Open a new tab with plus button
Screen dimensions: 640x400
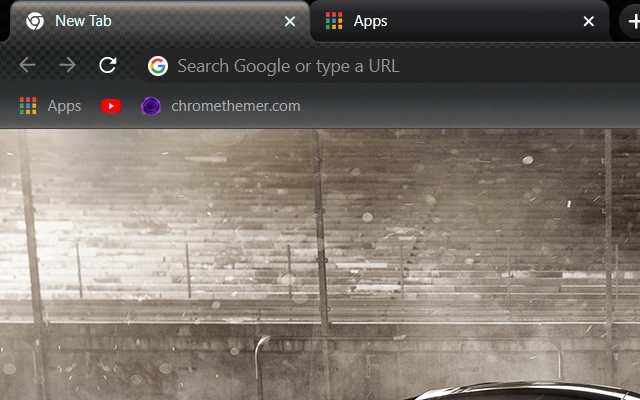tap(634, 21)
